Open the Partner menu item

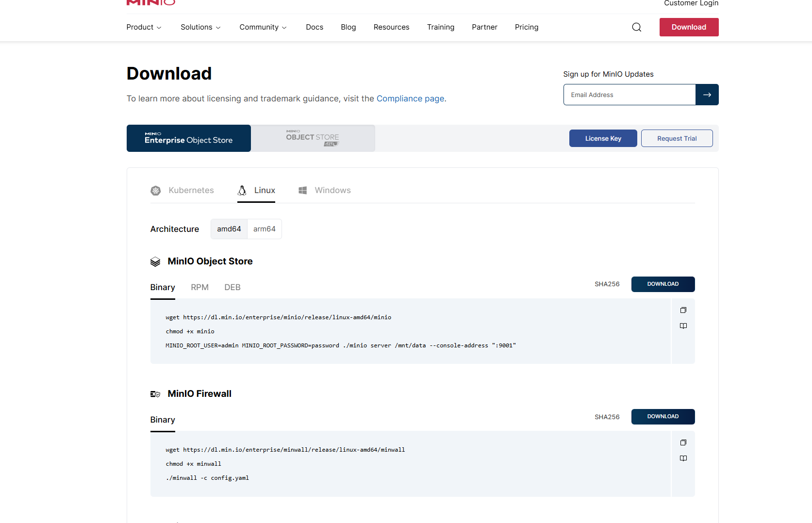point(484,27)
